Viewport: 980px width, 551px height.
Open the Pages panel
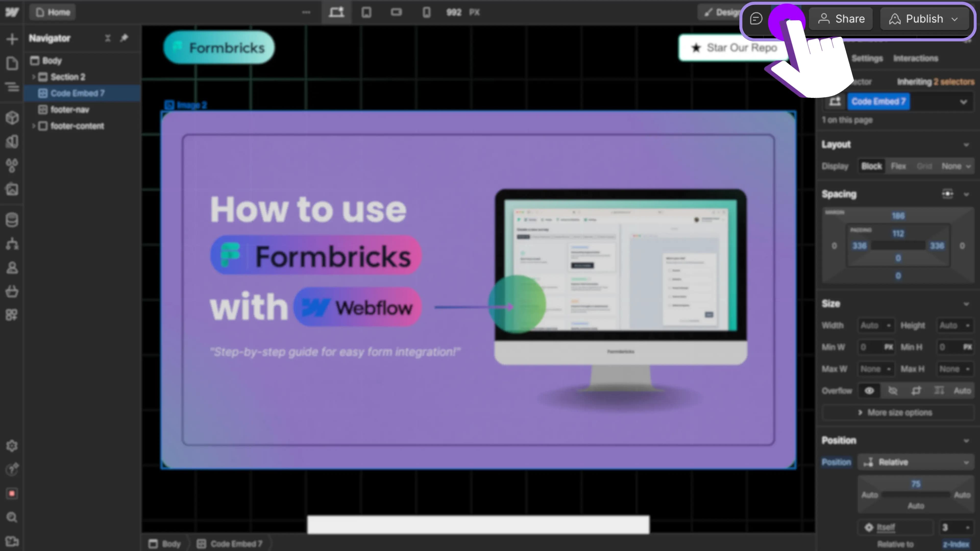coord(12,63)
